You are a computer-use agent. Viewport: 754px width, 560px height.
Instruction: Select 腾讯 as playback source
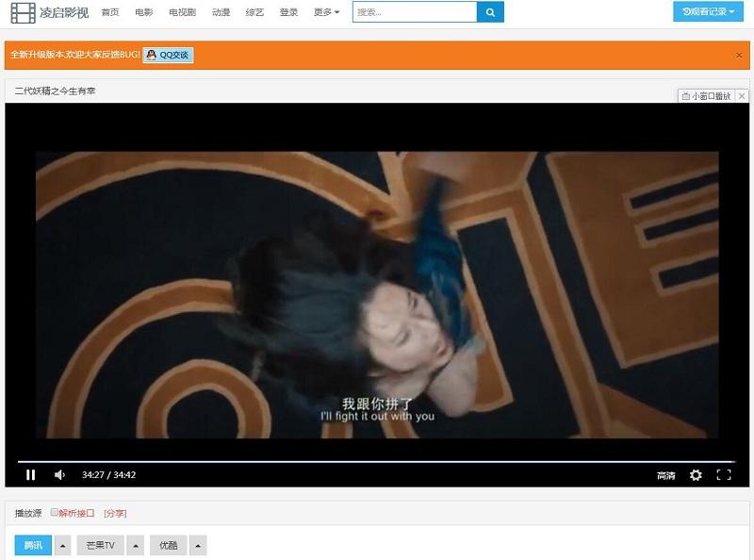point(33,546)
